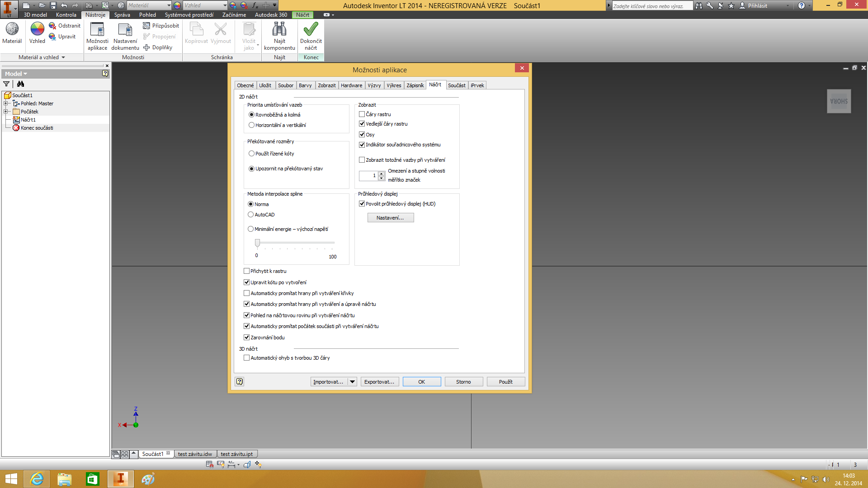Click the dimension display status bar icon
The width and height of the screenshot is (868, 488).
(x=231, y=465)
